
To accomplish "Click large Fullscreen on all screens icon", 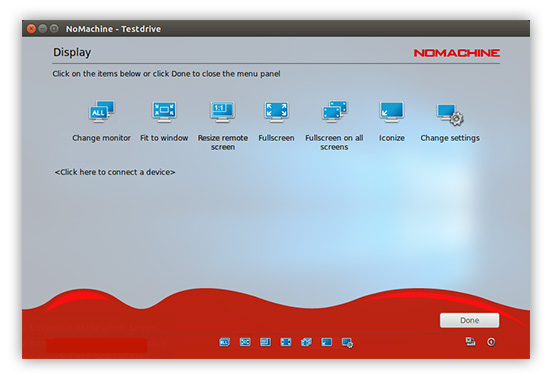I will coord(334,111).
